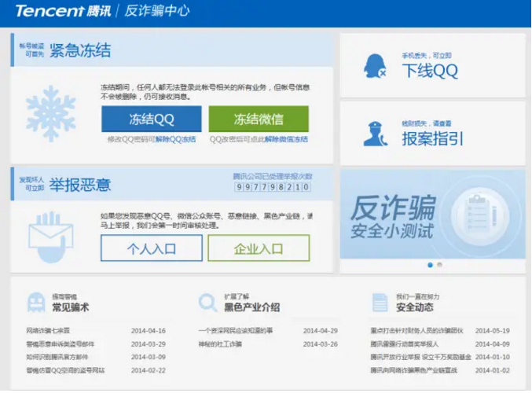This screenshot has width=532, height=393.
Task: Click the document icon beside 安全动态
Action: coord(380,303)
